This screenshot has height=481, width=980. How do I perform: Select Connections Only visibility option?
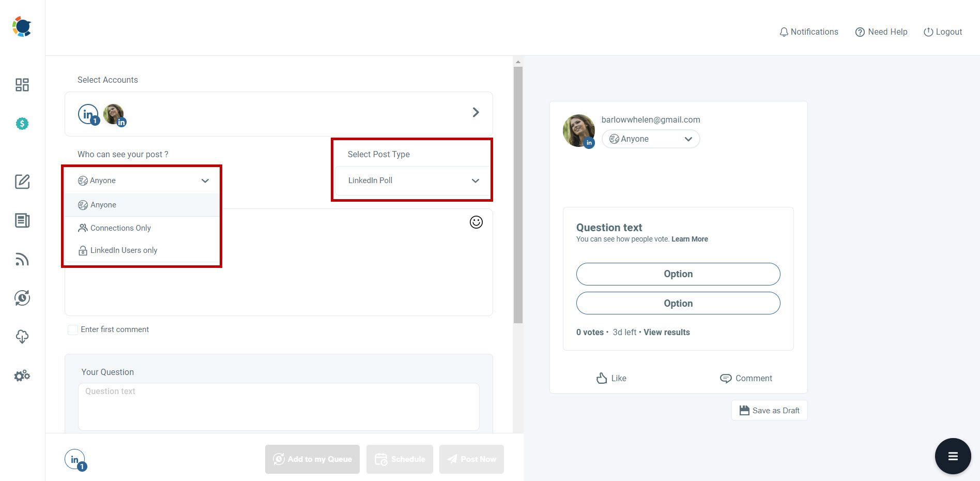pyautogui.click(x=120, y=228)
